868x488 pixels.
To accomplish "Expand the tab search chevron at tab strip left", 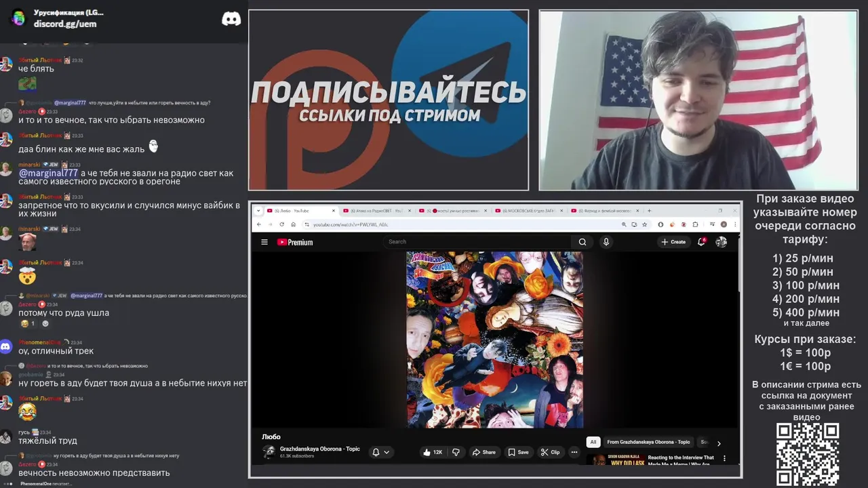I will tap(258, 211).
